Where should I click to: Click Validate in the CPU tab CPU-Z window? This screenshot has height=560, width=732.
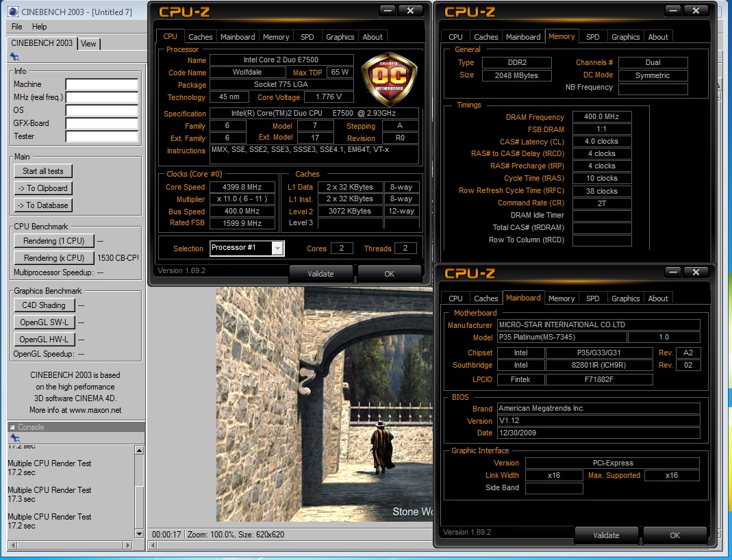320,274
